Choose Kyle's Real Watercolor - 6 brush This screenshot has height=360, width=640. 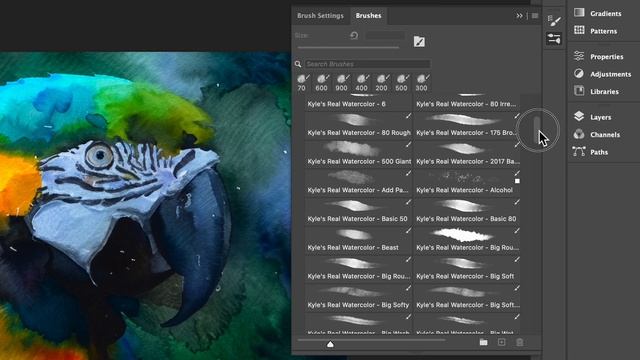359,102
